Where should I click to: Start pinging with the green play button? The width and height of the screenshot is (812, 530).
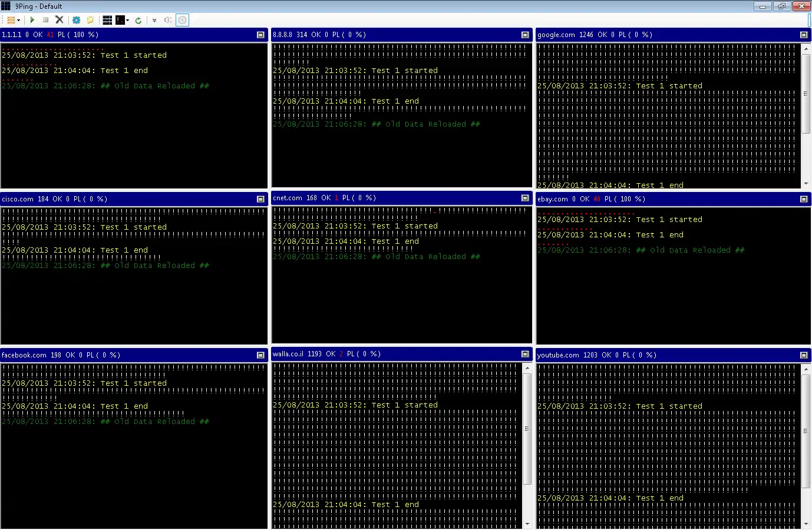(x=32, y=20)
